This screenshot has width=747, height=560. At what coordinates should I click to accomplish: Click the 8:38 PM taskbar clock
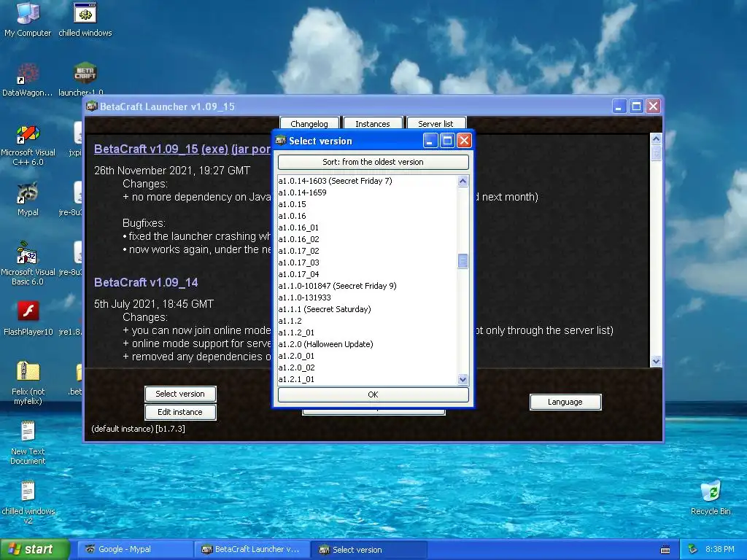pyautogui.click(x=719, y=549)
